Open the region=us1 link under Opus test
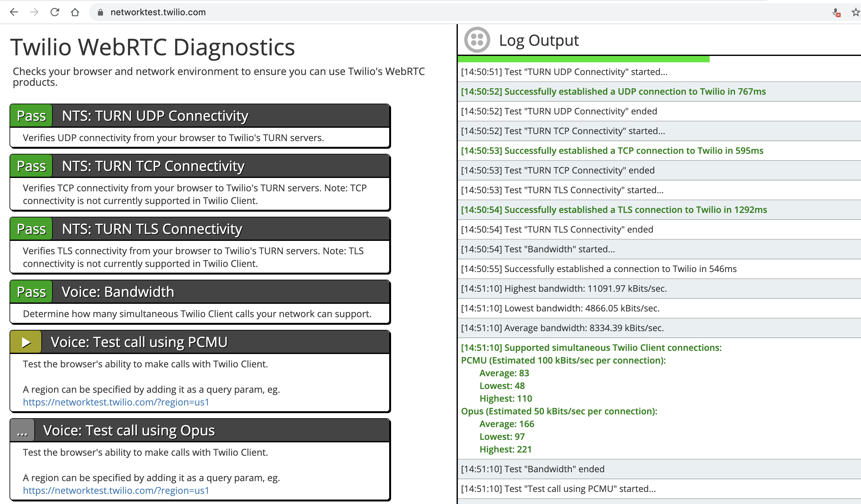Viewport: 861px width, 504px height. [x=116, y=490]
